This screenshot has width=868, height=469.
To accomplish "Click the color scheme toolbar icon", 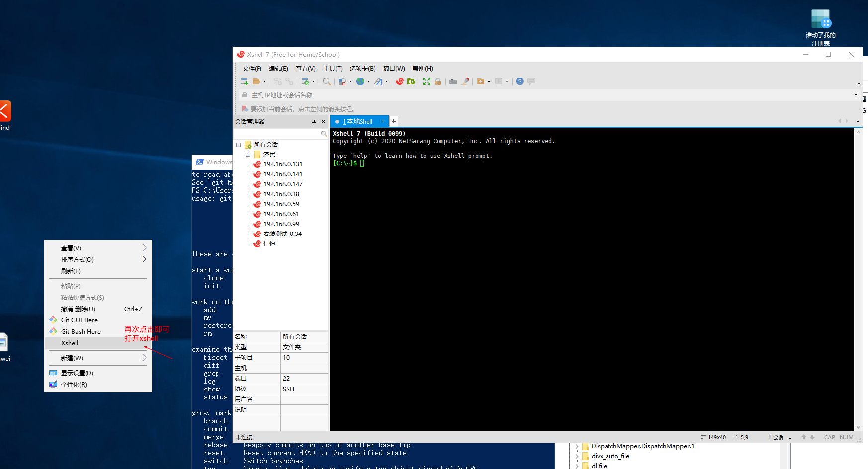I will point(342,81).
